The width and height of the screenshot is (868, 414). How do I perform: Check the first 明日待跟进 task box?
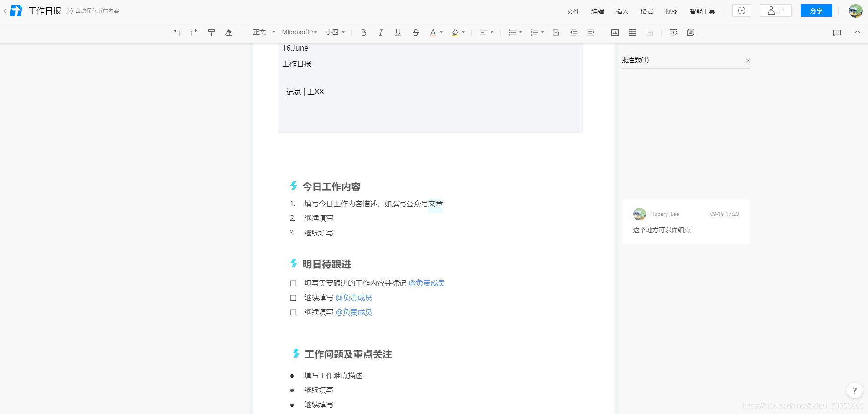tap(293, 283)
